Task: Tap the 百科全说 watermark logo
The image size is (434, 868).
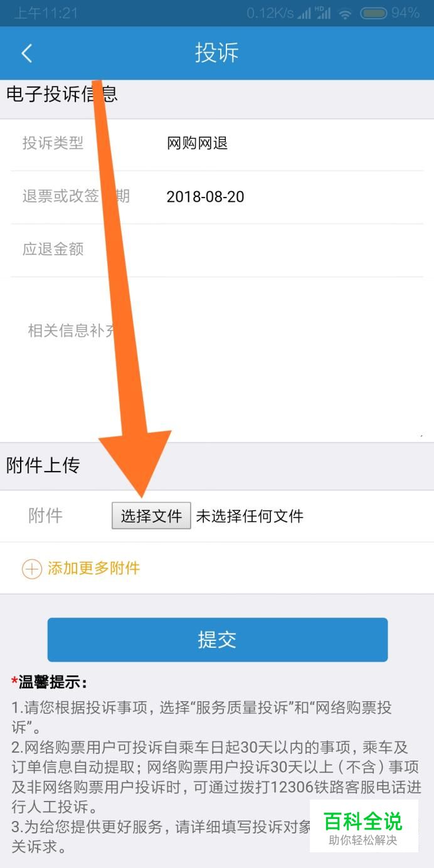Action: pos(364,827)
